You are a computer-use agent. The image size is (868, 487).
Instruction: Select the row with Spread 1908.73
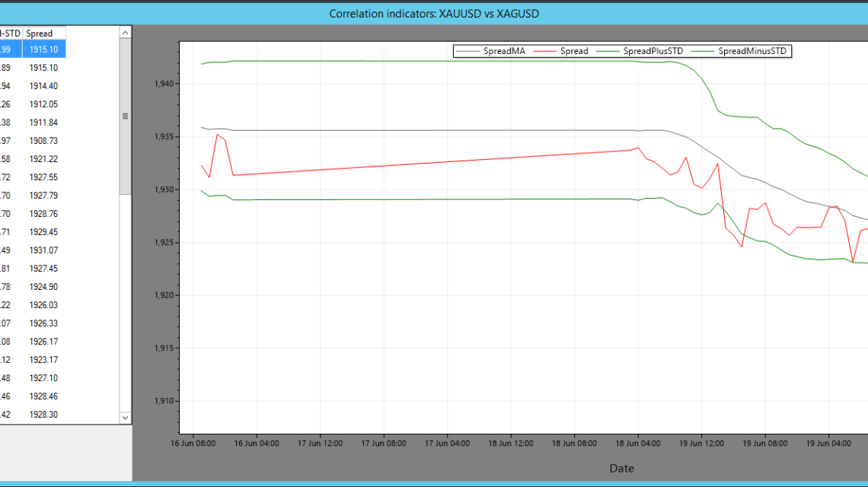pyautogui.click(x=43, y=141)
